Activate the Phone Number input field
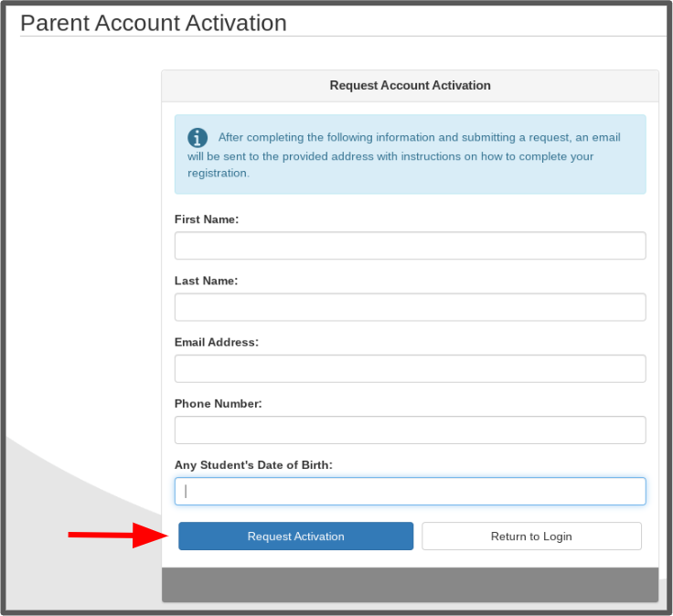Viewport: 673px width, 616px height. [x=410, y=430]
